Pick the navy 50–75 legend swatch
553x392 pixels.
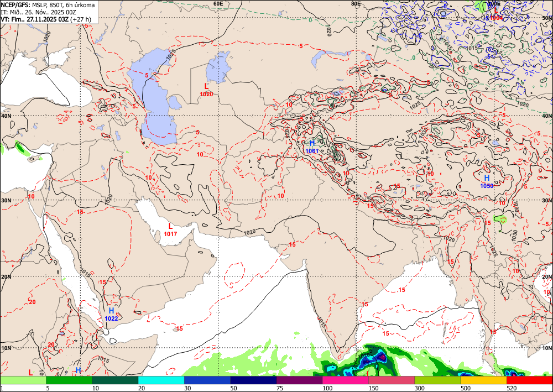click(253, 380)
